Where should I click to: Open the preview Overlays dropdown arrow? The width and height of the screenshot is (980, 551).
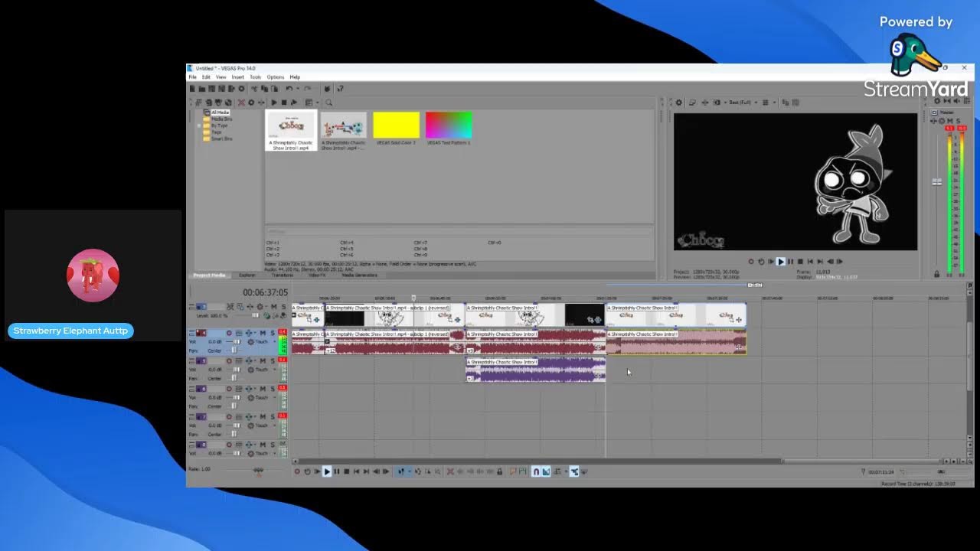click(775, 102)
